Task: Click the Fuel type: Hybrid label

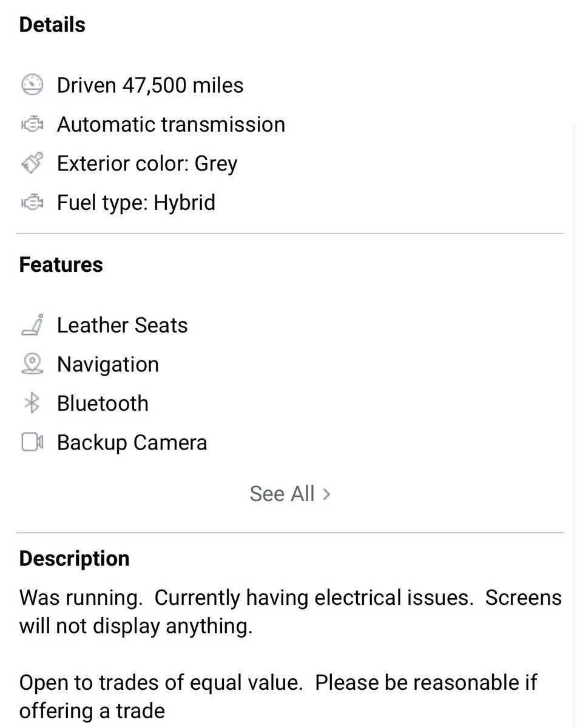Action: (x=136, y=203)
